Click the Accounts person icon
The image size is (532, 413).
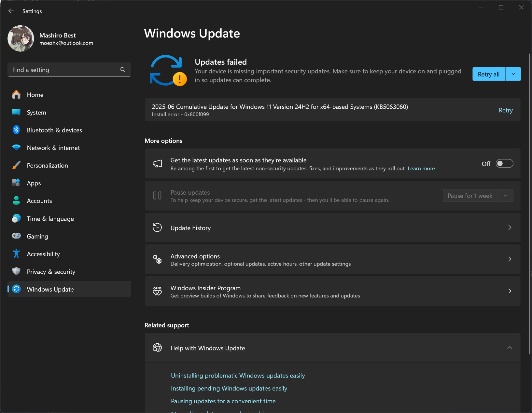tap(16, 200)
